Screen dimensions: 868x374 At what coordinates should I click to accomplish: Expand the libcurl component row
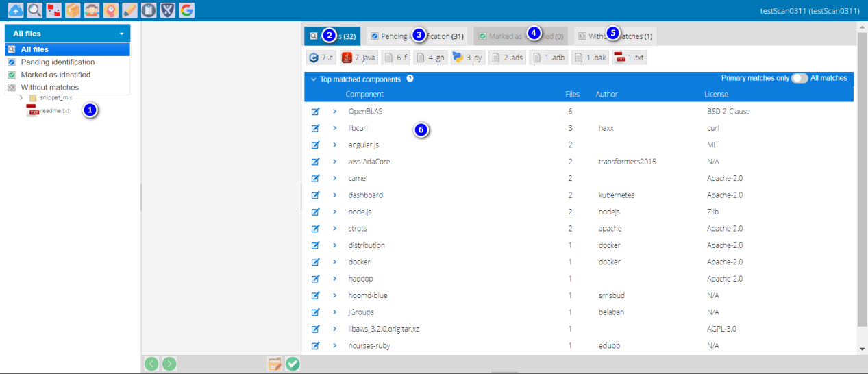(335, 128)
